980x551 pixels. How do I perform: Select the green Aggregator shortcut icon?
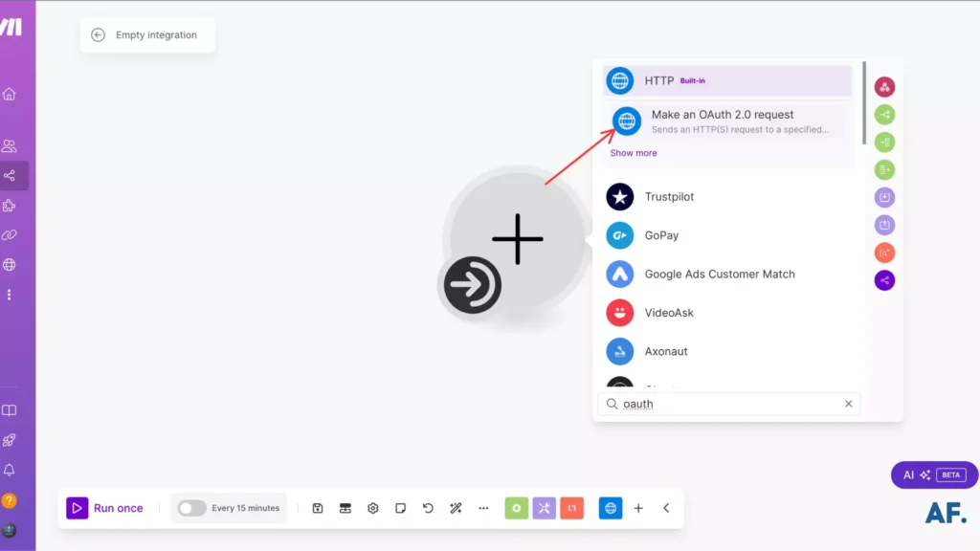[884, 169]
